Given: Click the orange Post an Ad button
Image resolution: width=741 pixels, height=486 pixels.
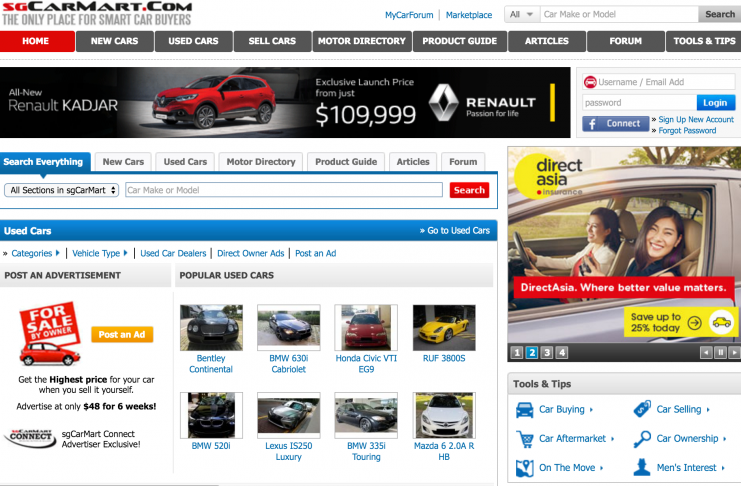Looking at the screenshot, I should (x=122, y=335).
